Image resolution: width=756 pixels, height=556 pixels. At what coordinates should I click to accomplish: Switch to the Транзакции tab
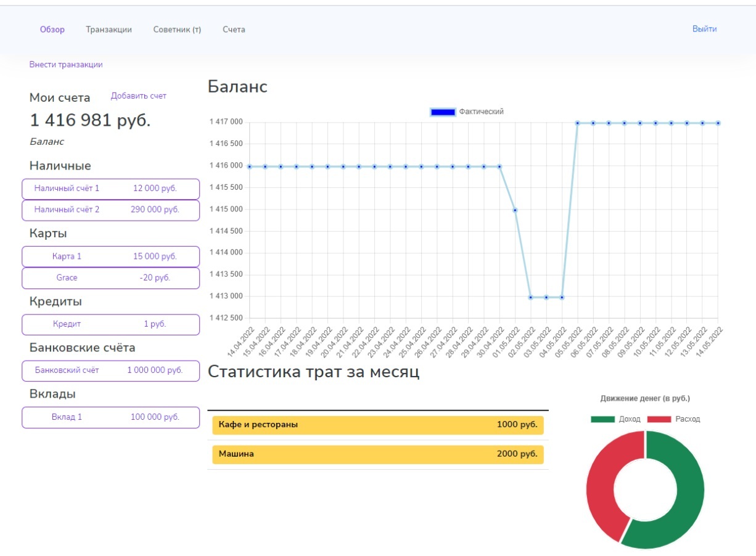[x=109, y=30]
